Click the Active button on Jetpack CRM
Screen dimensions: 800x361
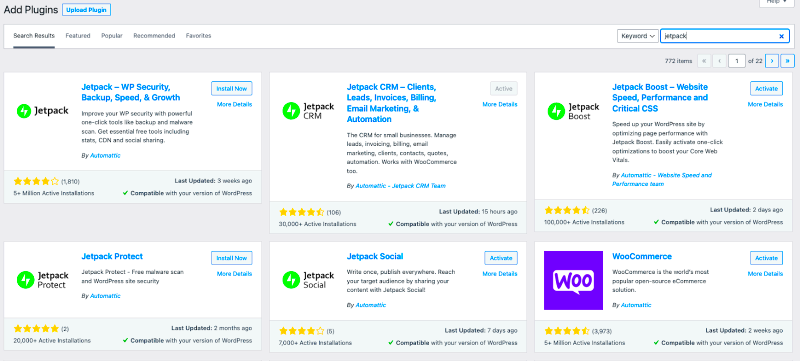point(504,88)
